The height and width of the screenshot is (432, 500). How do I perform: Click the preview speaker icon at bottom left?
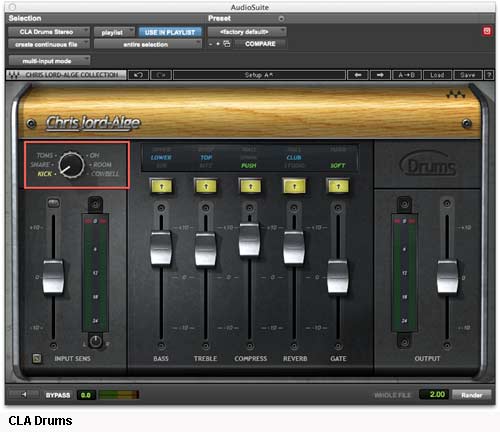click(24, 395)
